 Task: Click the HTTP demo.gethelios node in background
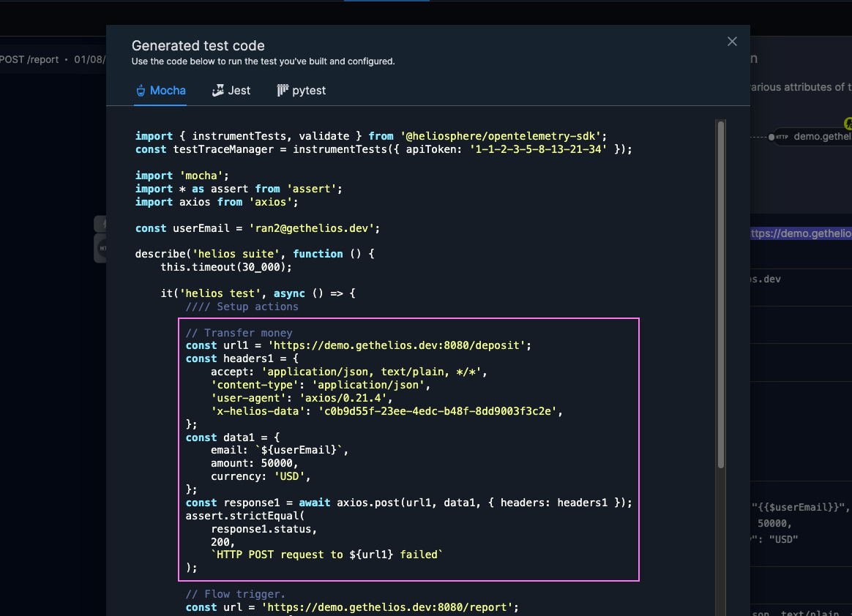coord(811,136)
